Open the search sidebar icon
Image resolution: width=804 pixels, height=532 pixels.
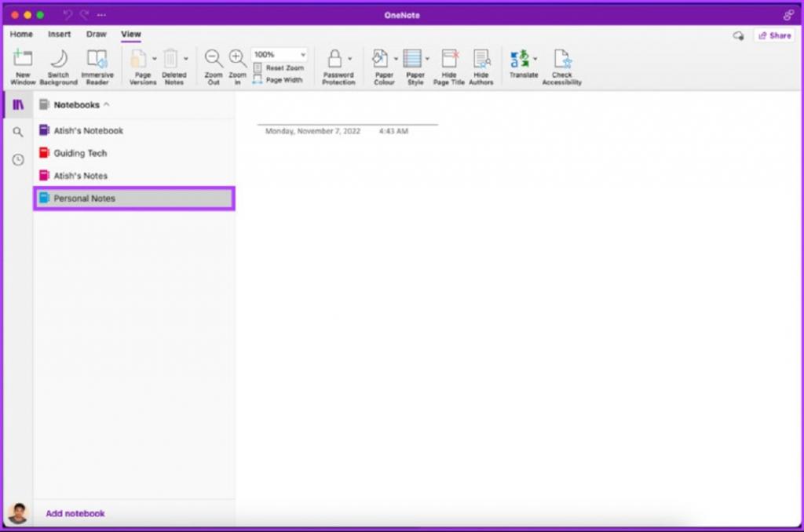(18, 133)
